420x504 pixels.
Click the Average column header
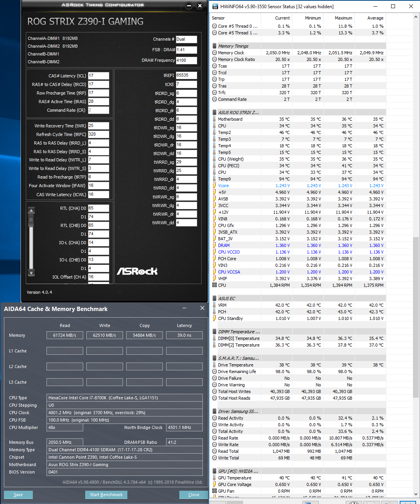tap(375, 18)
